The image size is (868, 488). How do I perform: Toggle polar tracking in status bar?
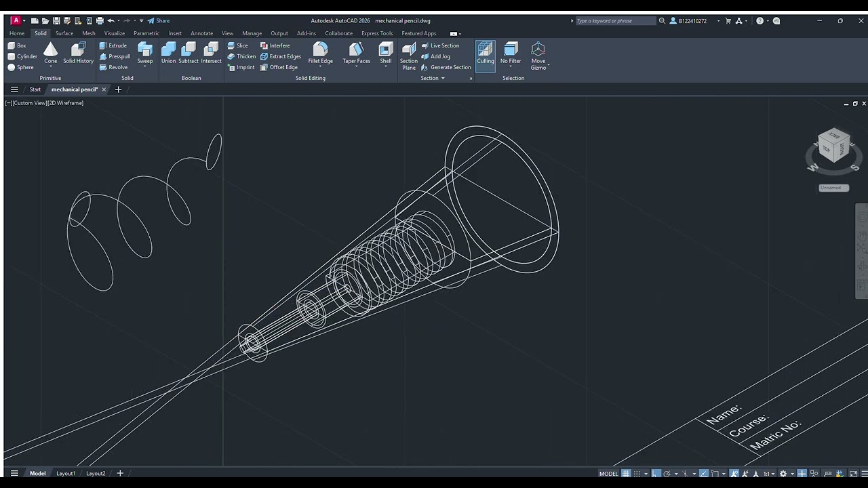[x=667, y=474]
